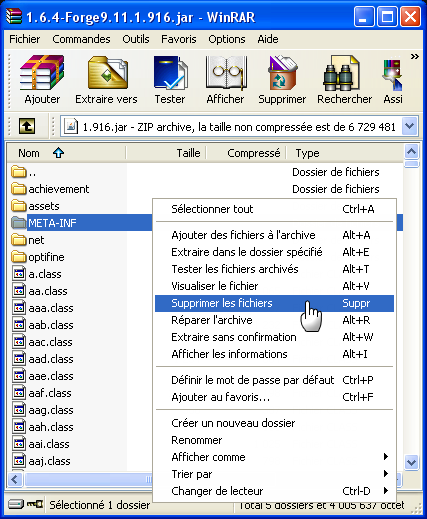This screenshot has height=519, width=427.
Task: Expand the Afficher comme submenu
Action: (x=274, y=457)
